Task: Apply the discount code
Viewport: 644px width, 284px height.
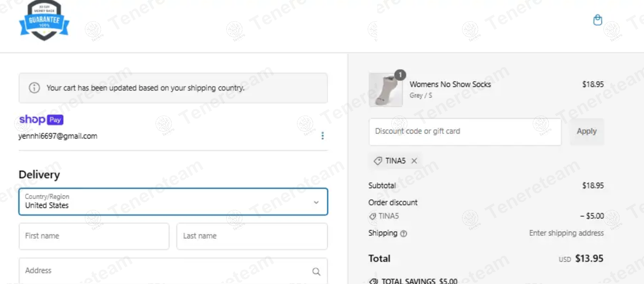Action: 586,132
